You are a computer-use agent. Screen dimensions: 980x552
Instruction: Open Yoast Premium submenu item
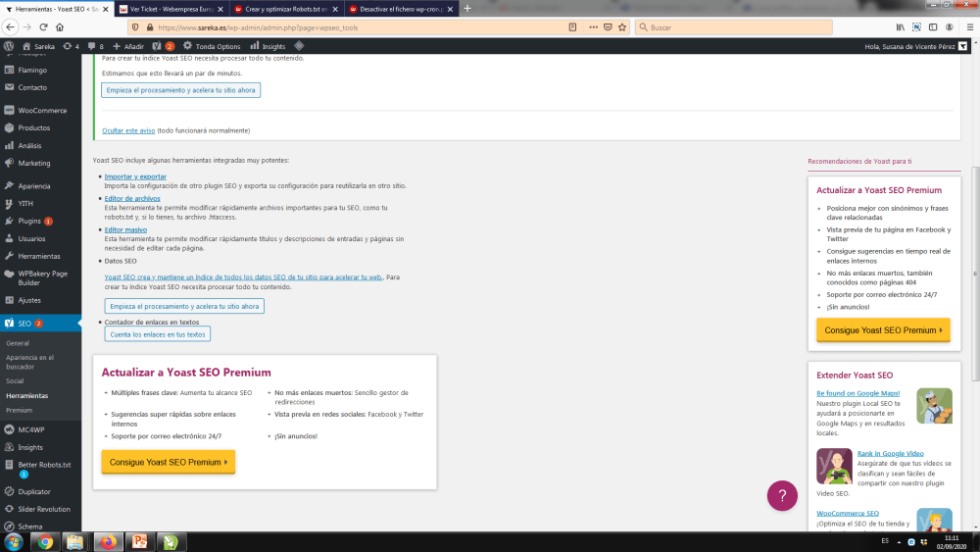coord(19,411)
